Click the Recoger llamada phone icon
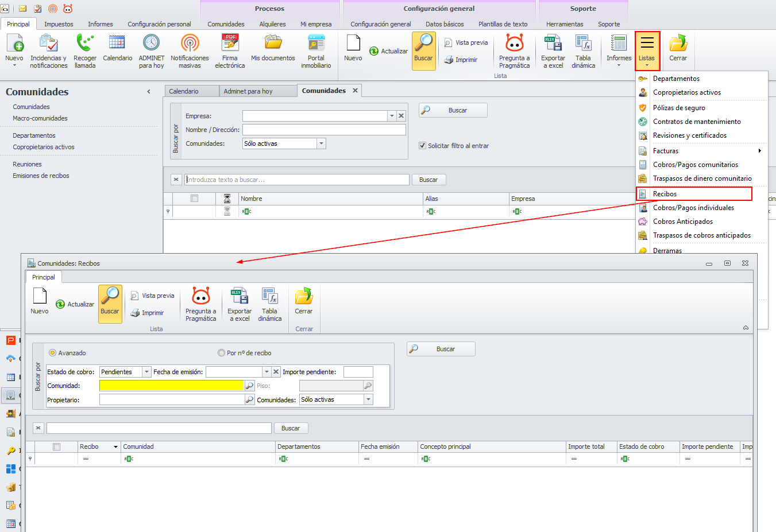Viewport: 776px width, 532px height. pyautogui.click(x=85, y=51)
